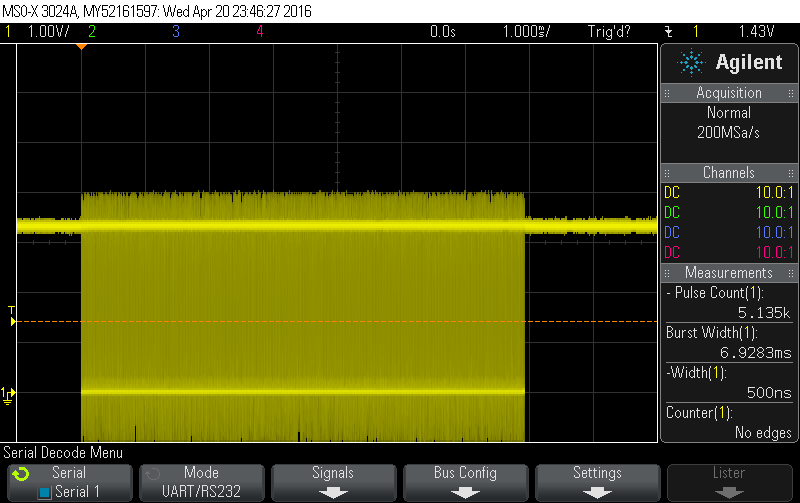Click the Agilent logo icon
The image size is (800, 503).
pos(691,63)
